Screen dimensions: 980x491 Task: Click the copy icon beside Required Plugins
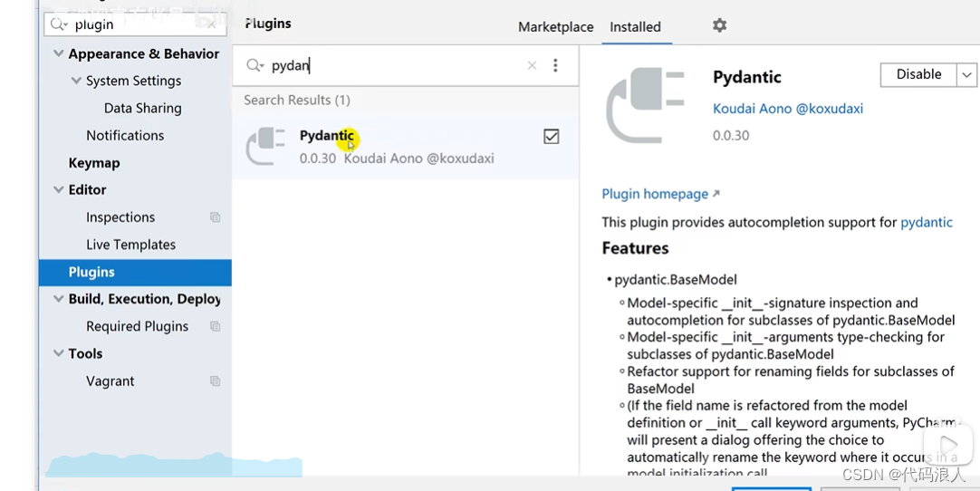pos(215,326)
